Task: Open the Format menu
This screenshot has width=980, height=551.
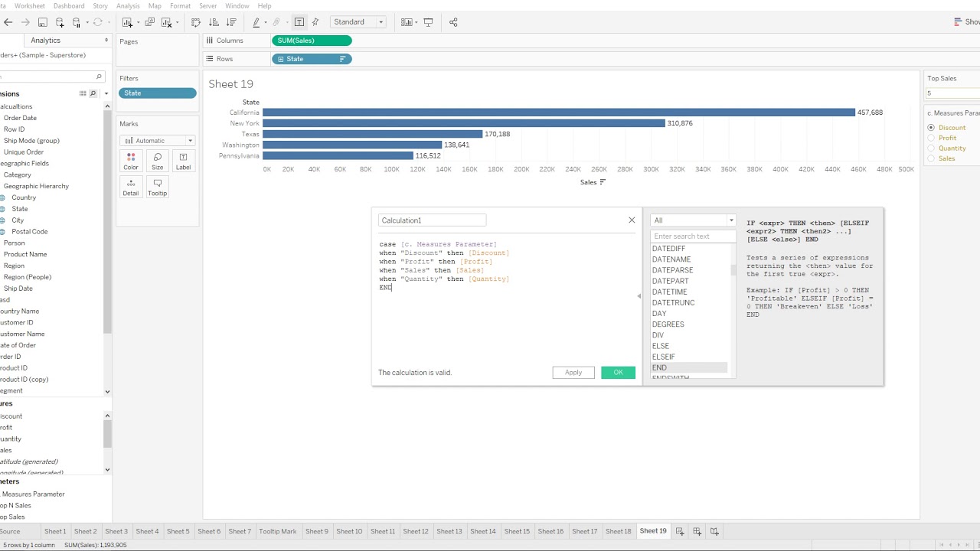Action: pyautogui.click(x=180, y=5)
